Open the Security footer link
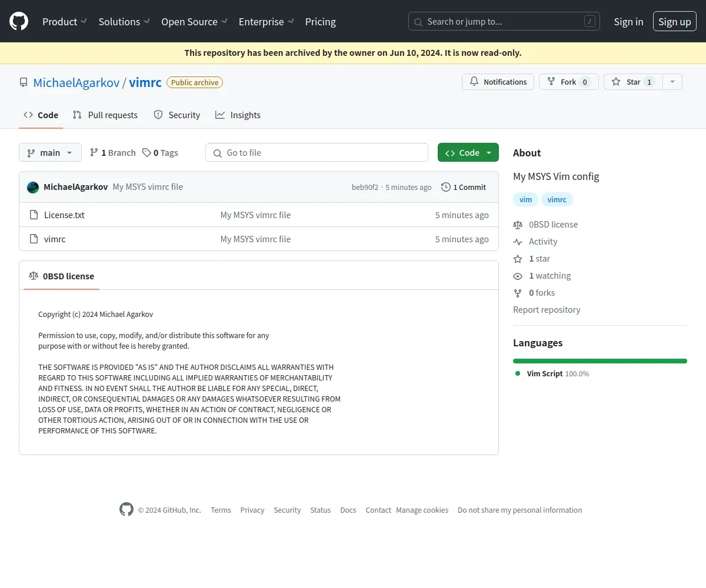706x588 pixels. point(287,510)
